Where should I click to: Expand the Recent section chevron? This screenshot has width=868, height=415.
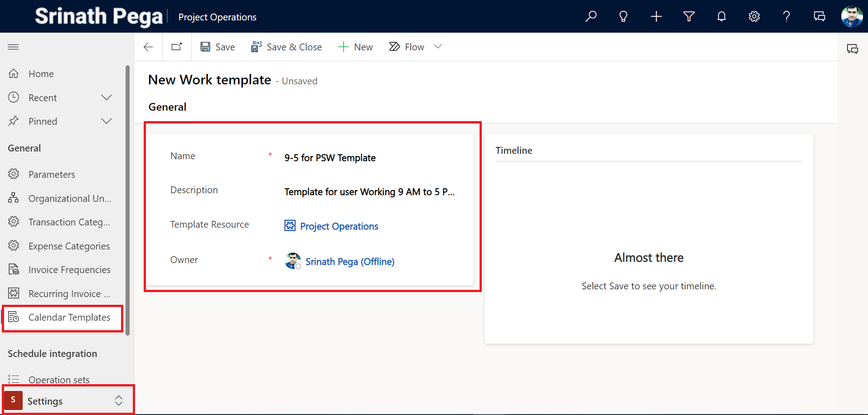click(x=107, y=98)
